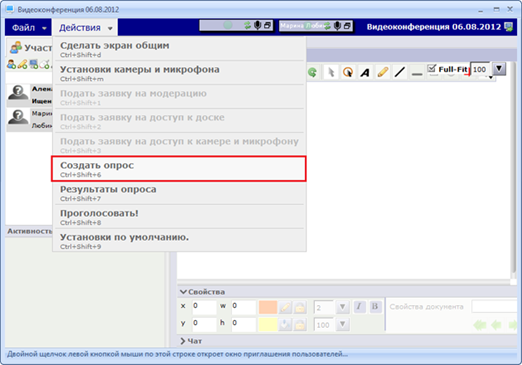Toggle the Full-Fit checkbox
The image size is (522, 365).
click(432, 68)
